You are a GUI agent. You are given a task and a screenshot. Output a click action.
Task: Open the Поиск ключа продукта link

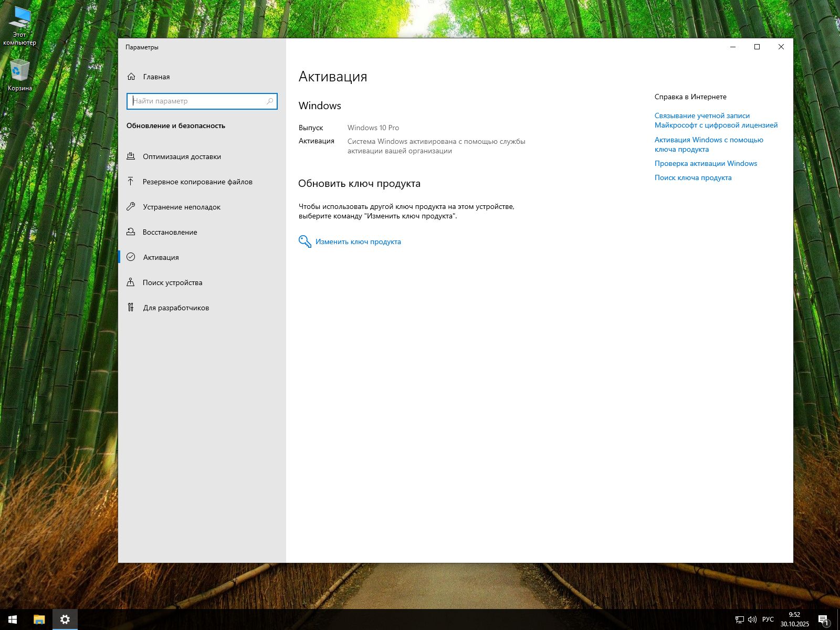692,177
